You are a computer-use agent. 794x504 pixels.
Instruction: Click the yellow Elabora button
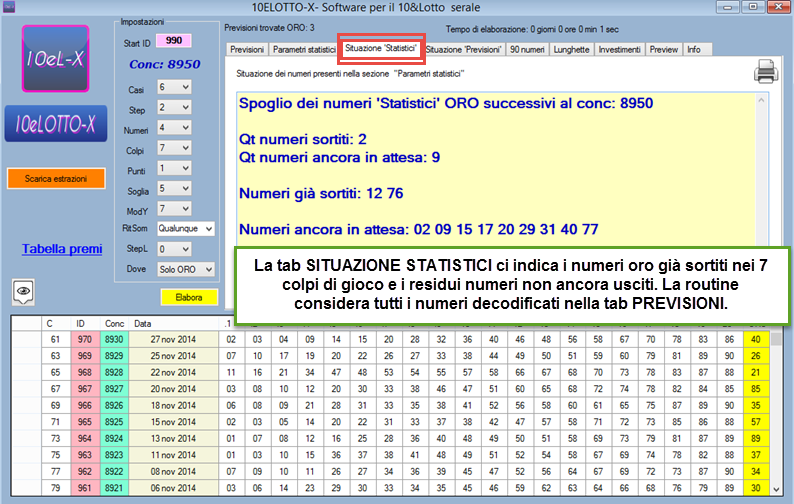coord(189,297)
